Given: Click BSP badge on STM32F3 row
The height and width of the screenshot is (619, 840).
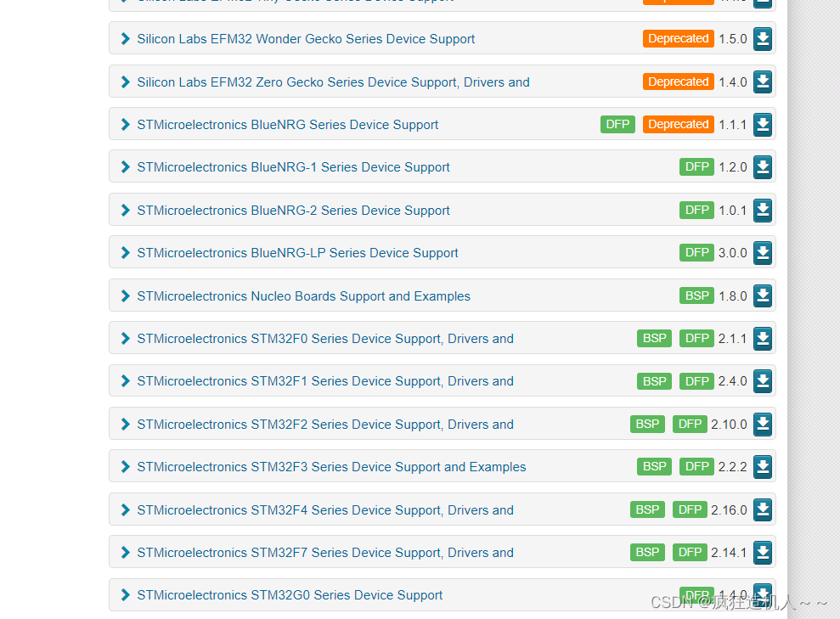Looking at the screenshot, I should [654, 466].
